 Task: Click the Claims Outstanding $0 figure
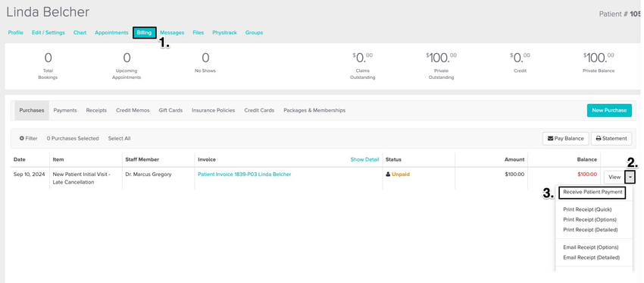click(362, 58)
